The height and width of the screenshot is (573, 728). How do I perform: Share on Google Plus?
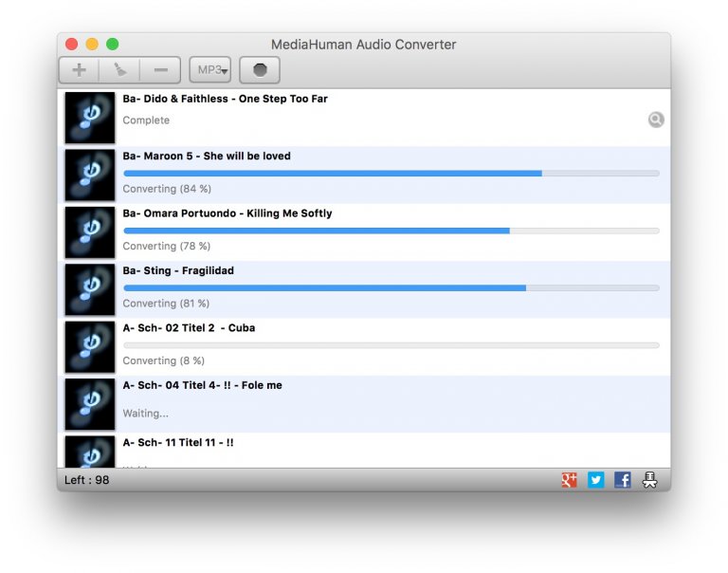pyautogui.click(x=569, y=480)
